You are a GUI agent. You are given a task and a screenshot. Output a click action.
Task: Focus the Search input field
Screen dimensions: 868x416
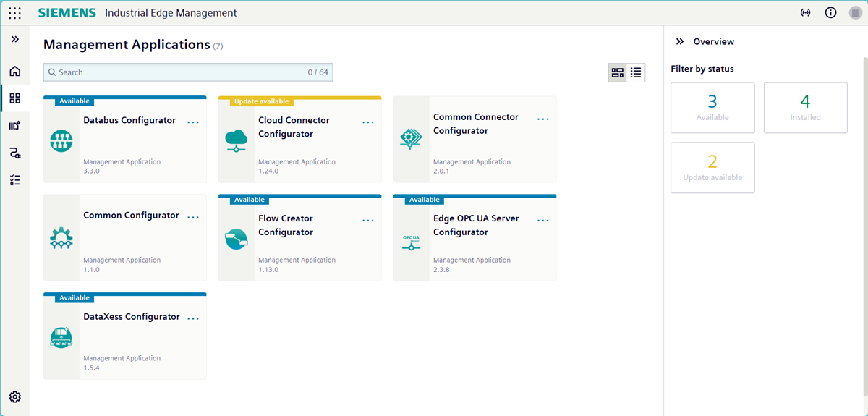tap(188, 72)
